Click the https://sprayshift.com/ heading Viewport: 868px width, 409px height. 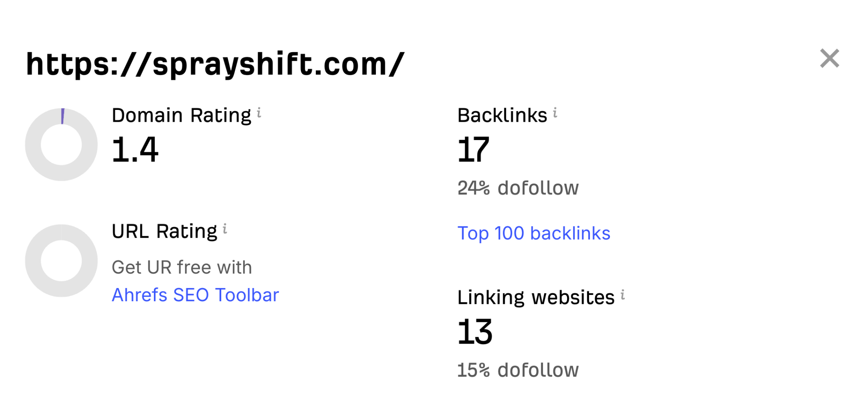(215, 64)
